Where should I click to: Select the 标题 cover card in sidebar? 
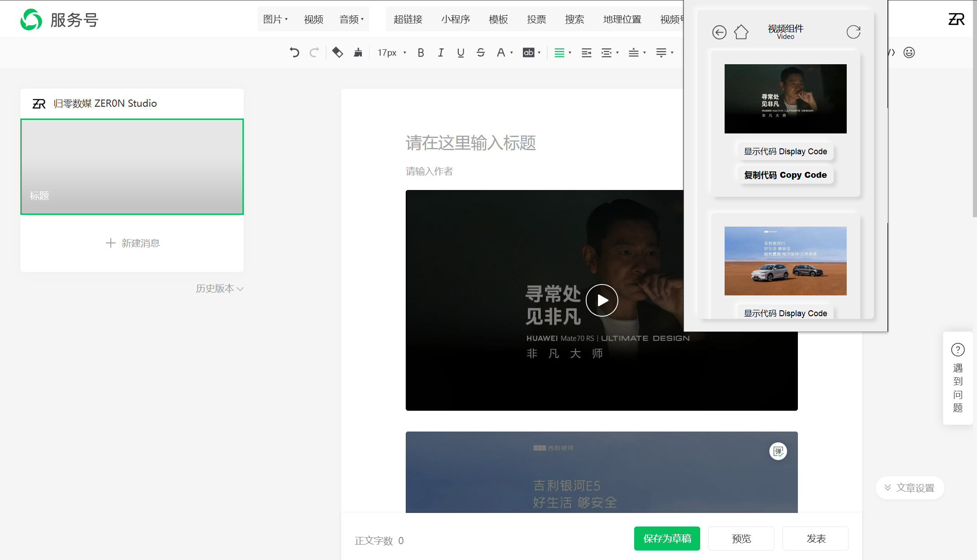pyautogui.click(x=132, y=166)
